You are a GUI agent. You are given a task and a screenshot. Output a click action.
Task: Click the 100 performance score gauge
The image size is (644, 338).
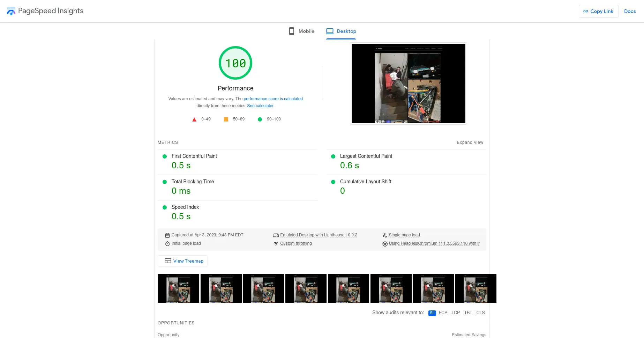235,63
